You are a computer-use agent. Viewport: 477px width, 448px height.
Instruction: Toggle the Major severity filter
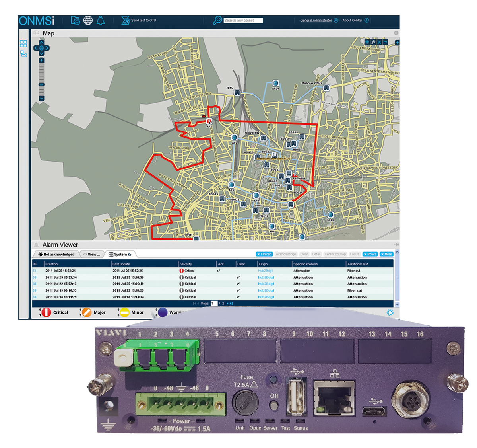tap(86, 312)
